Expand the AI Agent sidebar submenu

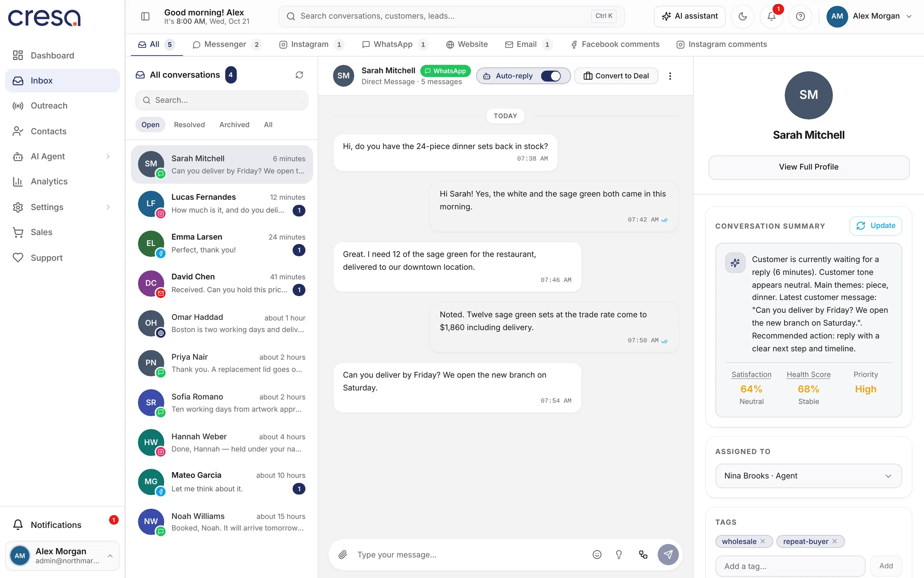pyautogui.click(x=108, y=156)
